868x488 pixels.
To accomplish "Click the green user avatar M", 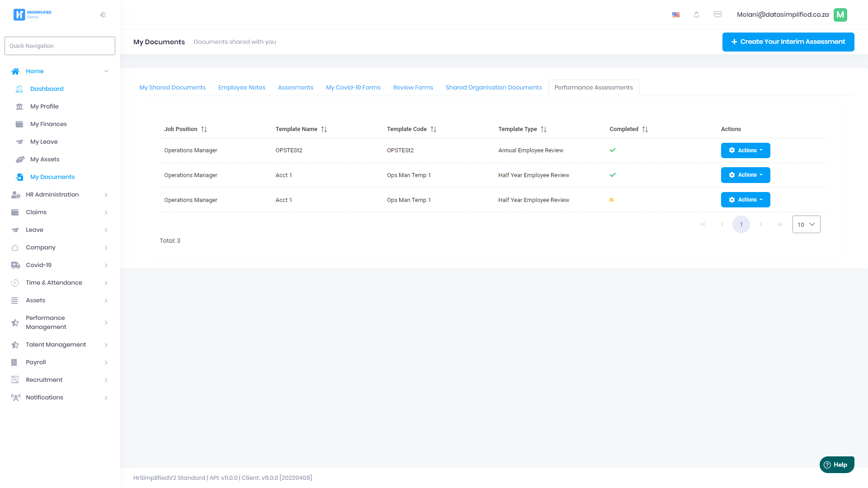I will click(840, 15).
